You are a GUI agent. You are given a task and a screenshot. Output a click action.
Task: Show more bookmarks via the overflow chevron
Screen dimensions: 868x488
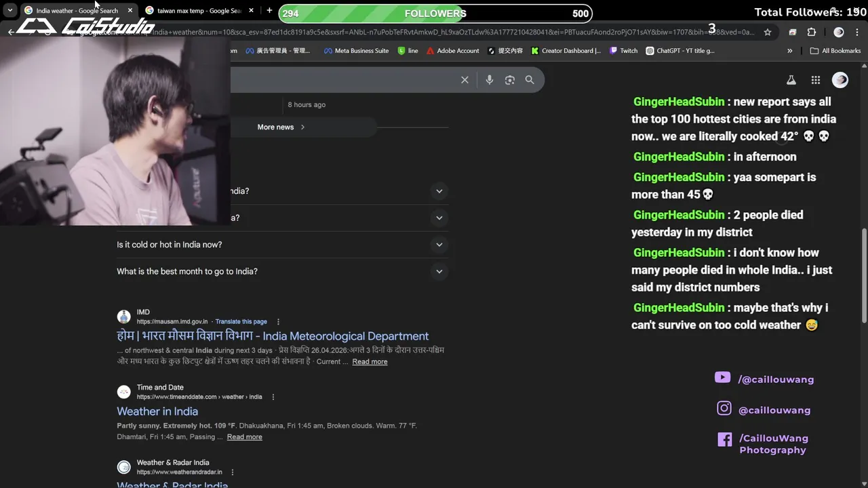[790, 51]
